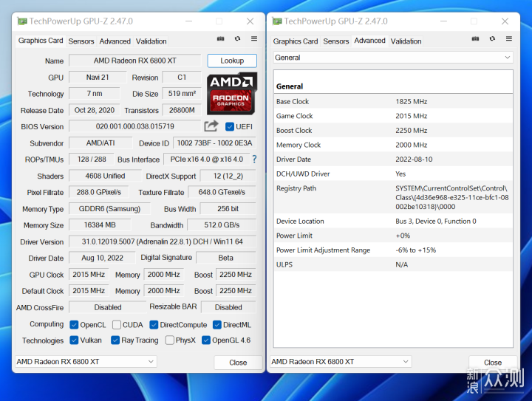This screenshot has height=401, width=532.
Task: Click the Release Date Oct 28, 2020 field
Action: 95,110
